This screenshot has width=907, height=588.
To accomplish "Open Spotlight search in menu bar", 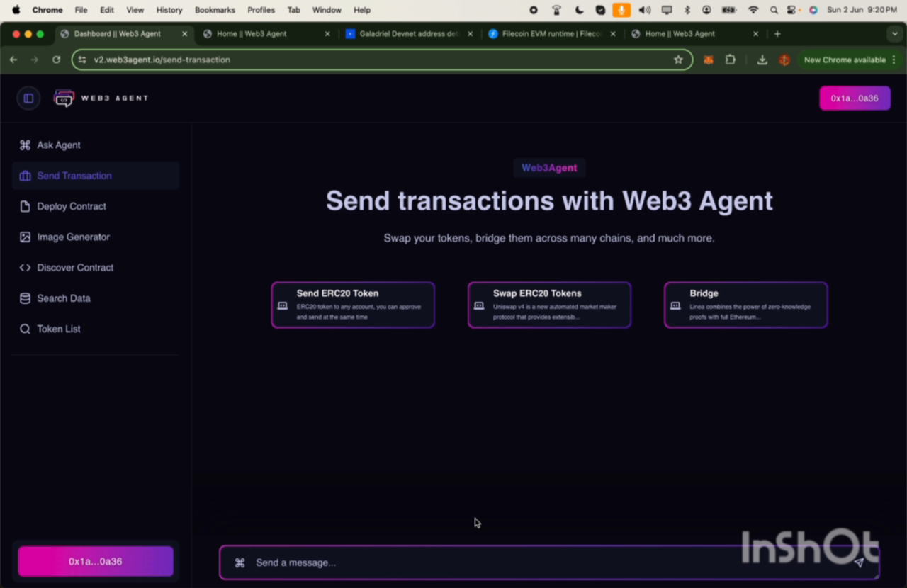I will click(773, 10).
